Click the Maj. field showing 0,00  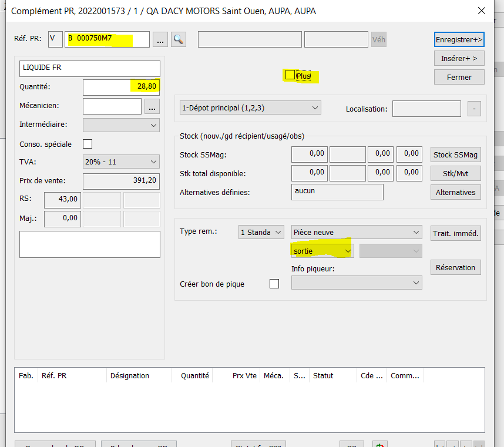point(62,219)
